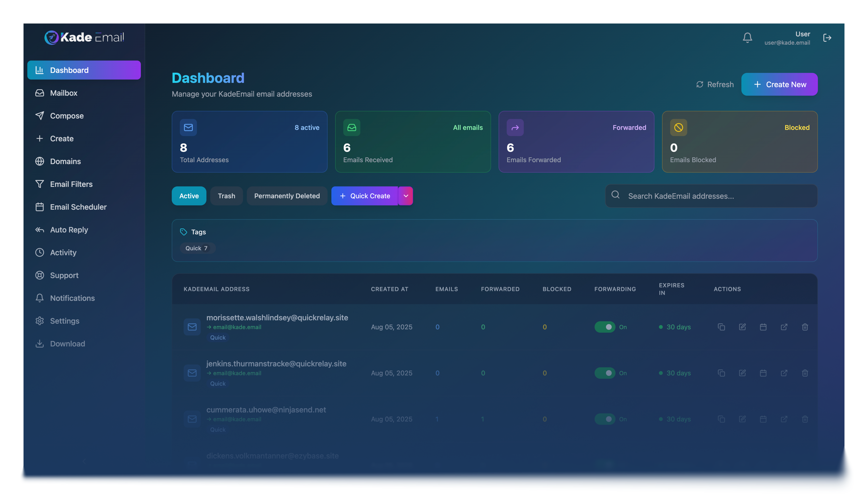Screen dimensions: 868x501
Task: Switch the forwarding toggle for cummerata.uhowe address
Action: (x=605, y=419)
